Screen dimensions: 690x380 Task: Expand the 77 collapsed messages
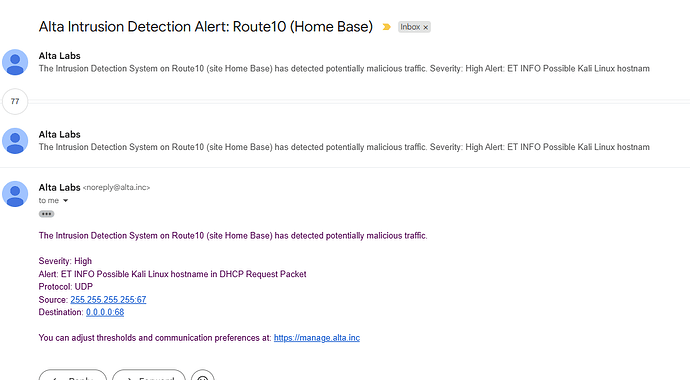(x=15, y=101)
